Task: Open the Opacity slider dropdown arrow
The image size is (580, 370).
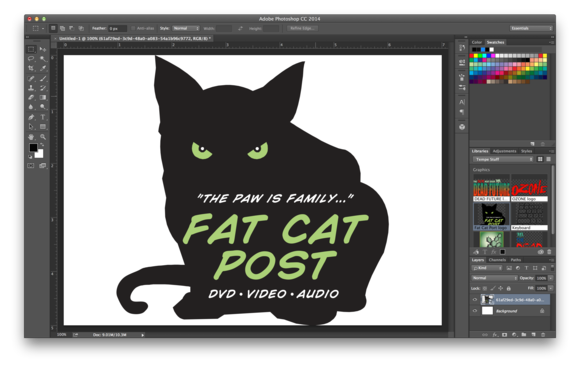Action: pos(551,278)
